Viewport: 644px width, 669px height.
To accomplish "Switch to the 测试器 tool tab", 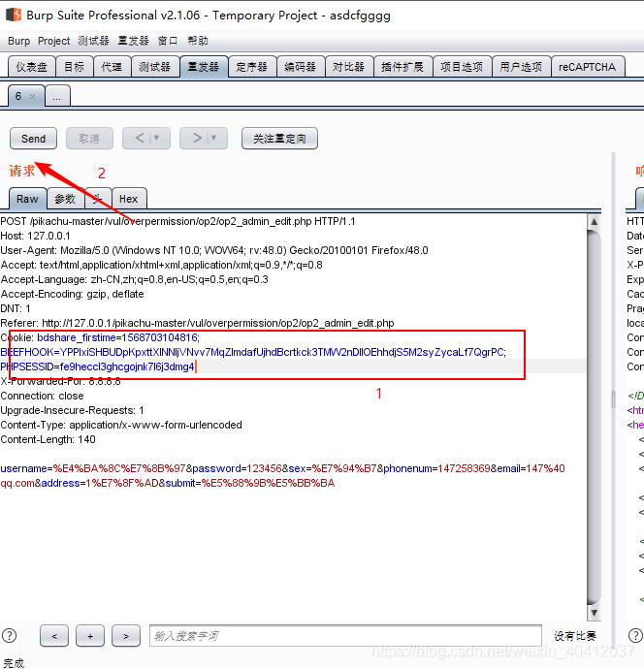I will (154, 67).
